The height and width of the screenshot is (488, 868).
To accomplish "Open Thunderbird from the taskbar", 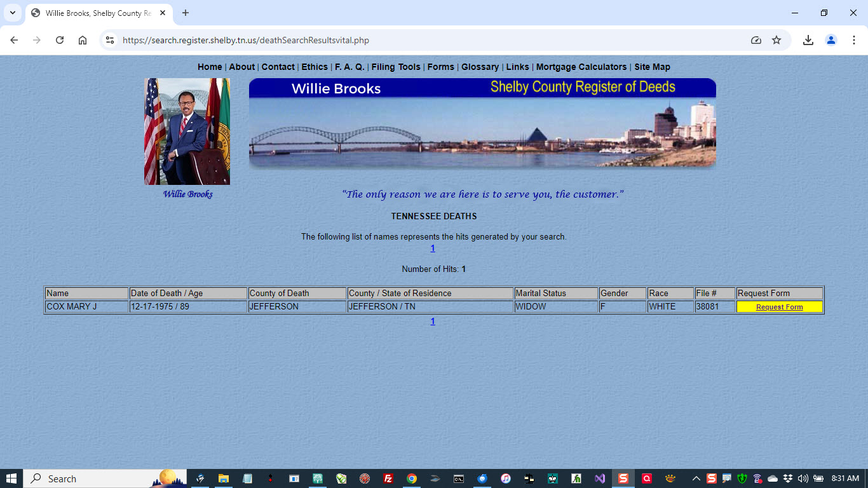I will pyautogui.click(x=482, y=478).
